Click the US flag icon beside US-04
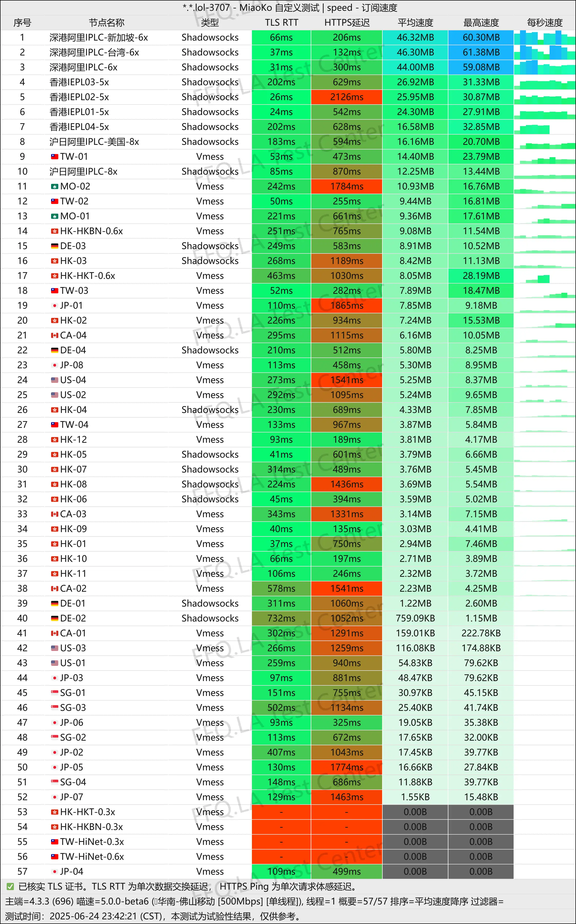Viewport: 576px width, 924px height. coord(54,380)
